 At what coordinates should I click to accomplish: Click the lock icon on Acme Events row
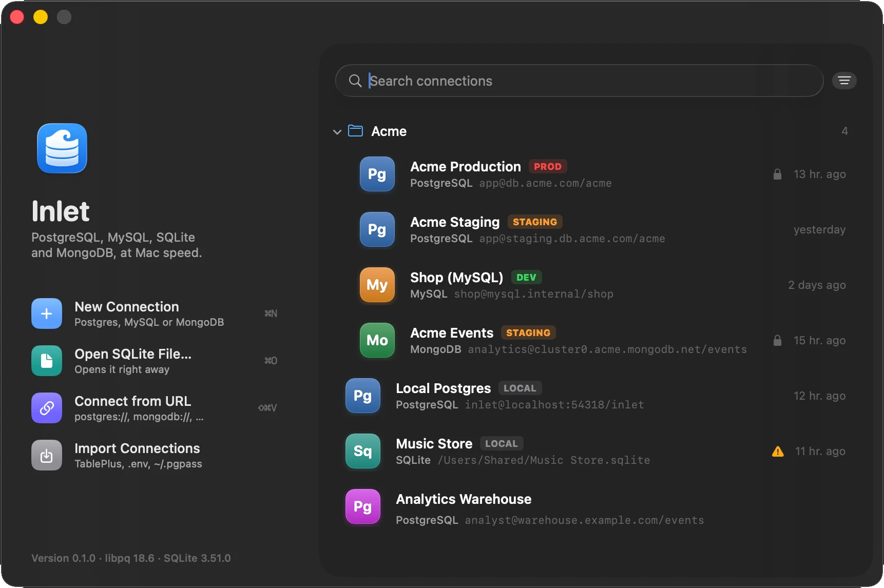pos(777,340)
